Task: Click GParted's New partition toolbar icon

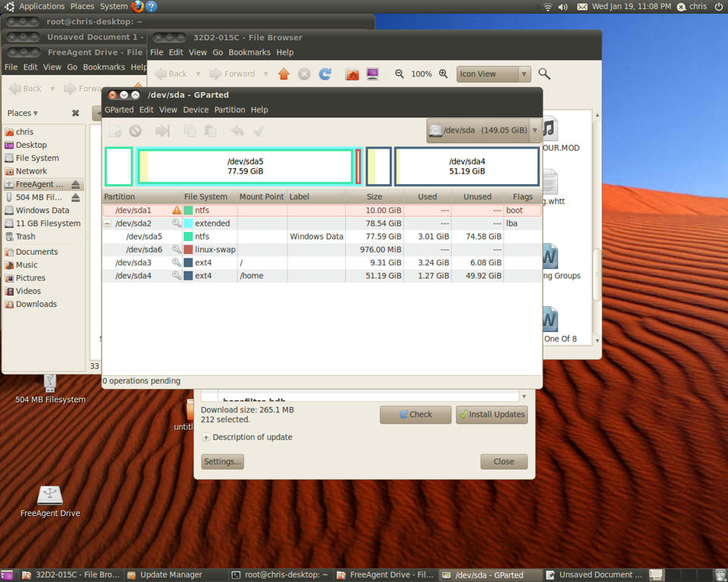Action: (x=115, y=131)
